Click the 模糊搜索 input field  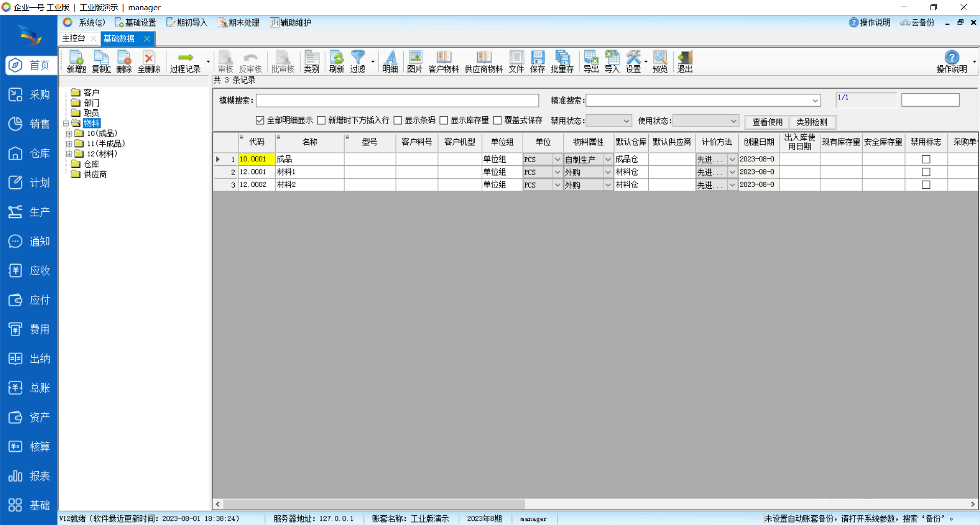click(x=397, y=101)
